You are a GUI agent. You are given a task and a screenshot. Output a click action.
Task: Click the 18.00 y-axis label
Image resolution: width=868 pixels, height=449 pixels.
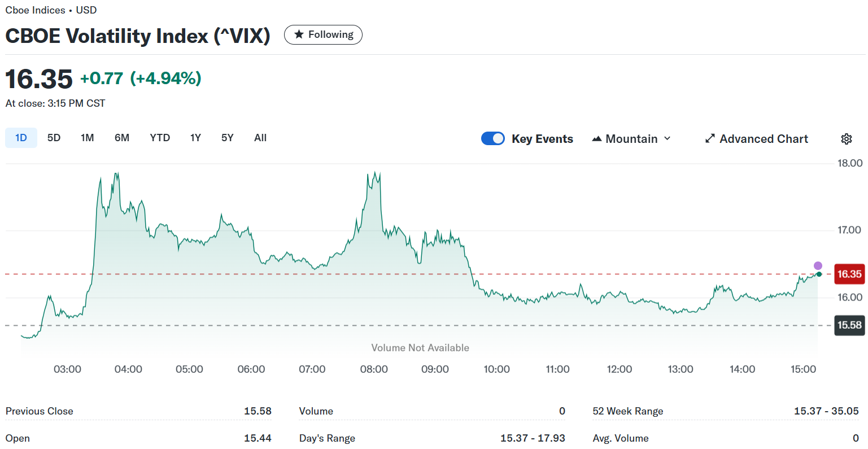(850, 163)
